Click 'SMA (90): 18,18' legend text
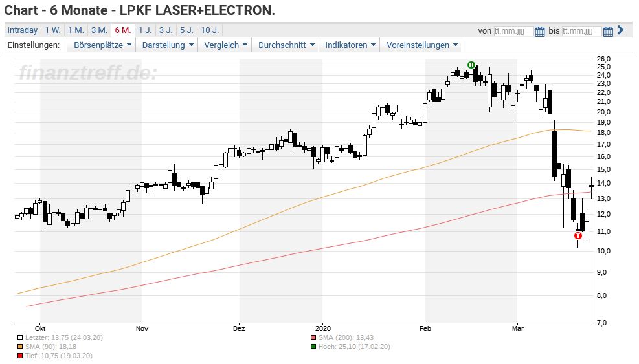Image resolution: width=639 pixels, height=364 pixels. 50,347
